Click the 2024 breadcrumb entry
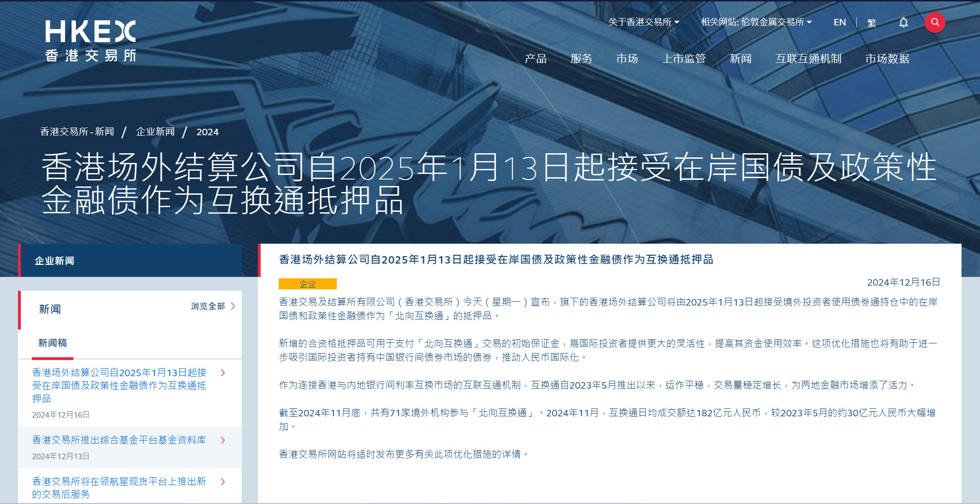This screenshot has width=980, height=504. 208,132
